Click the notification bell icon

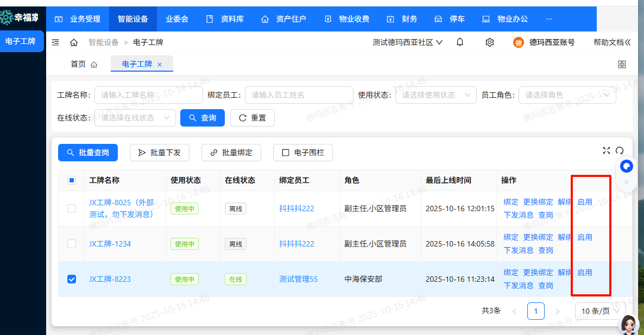coord(460,42)
